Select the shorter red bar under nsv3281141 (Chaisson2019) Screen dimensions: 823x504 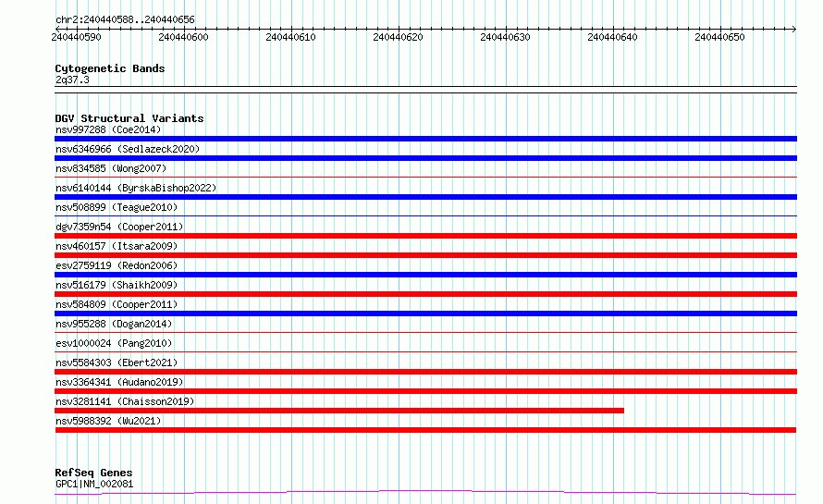[x=339, y=411]
